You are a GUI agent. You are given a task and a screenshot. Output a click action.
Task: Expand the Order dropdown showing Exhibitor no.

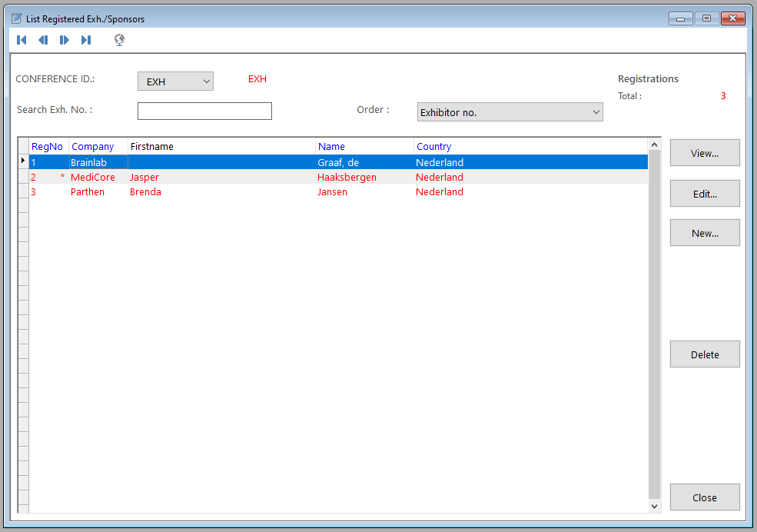pos(510,112)
